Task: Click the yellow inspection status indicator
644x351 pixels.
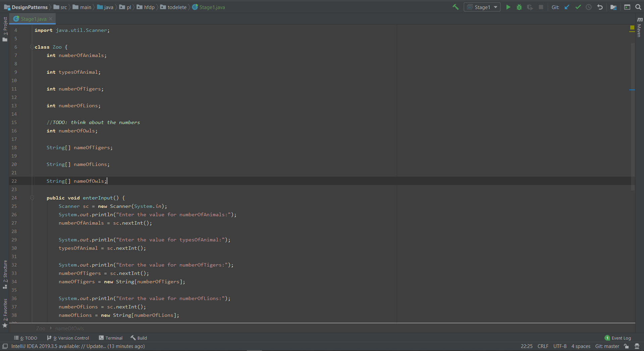Action: 632,27
